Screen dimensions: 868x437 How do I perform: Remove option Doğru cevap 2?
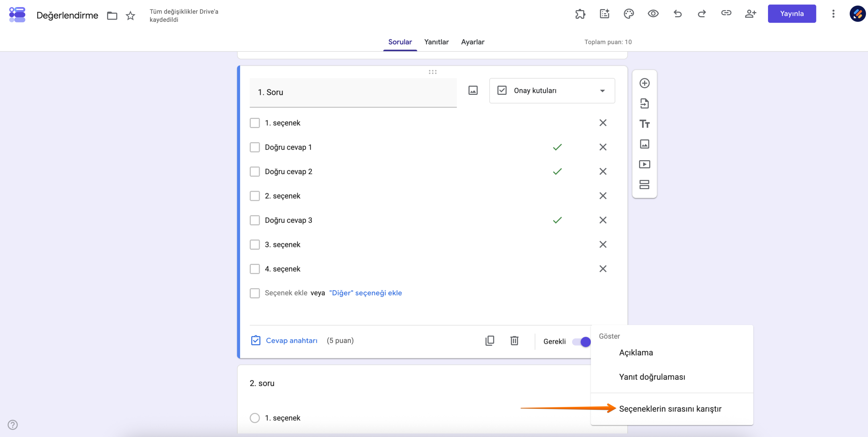point(603,172)
